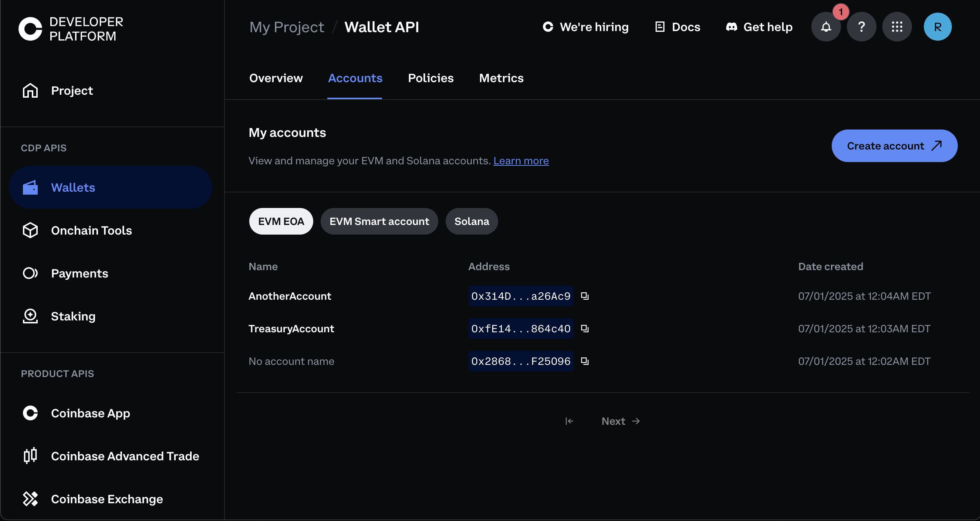Open the help menu with question mark

tap(861, 27)
